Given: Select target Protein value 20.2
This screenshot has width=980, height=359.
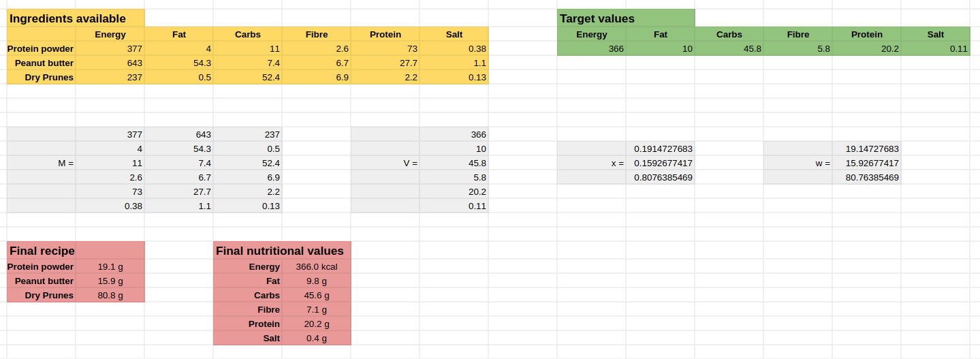Looking at the screenshot, I should pyautogui.click(x=866, y=48).
